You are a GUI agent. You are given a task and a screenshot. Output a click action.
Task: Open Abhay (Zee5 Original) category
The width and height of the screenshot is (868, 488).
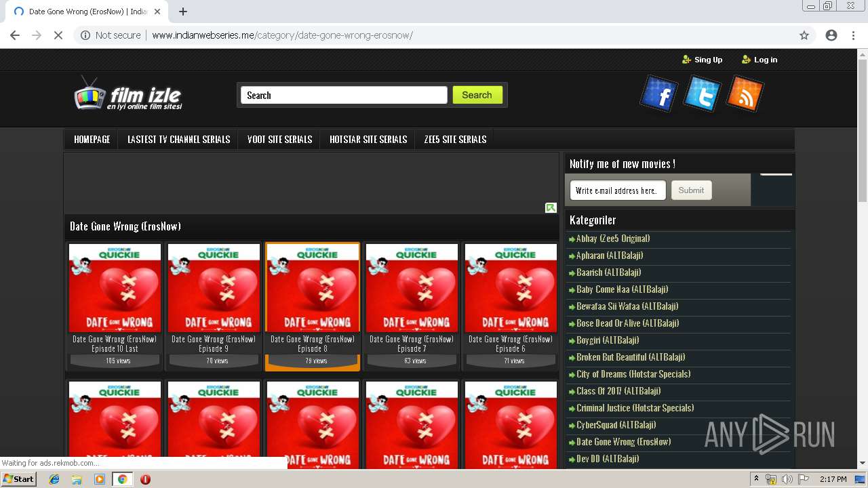click(613, 239)
